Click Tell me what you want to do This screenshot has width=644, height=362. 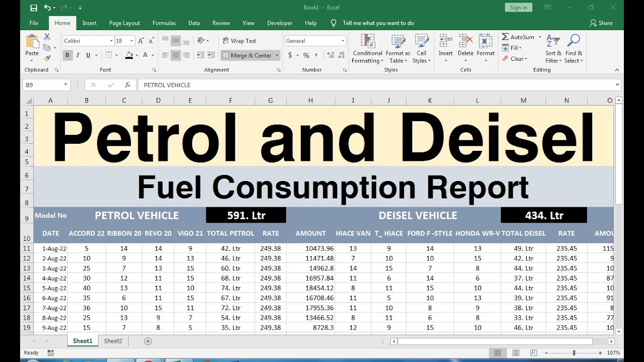click(x=378, y=23)
